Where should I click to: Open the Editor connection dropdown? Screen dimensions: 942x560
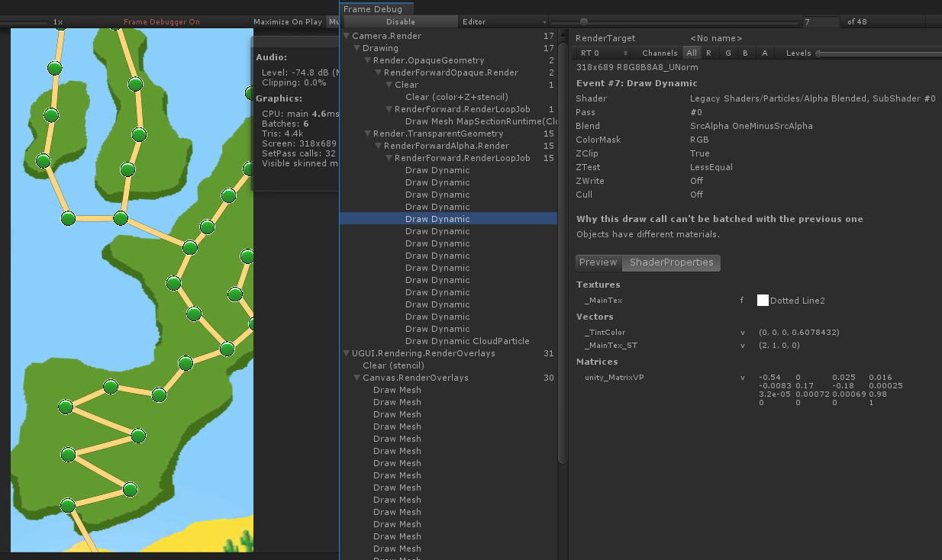[503, 22]
